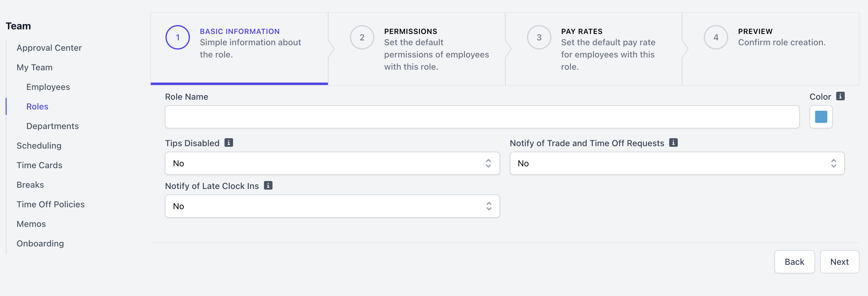Viewport: 868px width, 296px height.
Task: Click the Next button
Action: 839,262
